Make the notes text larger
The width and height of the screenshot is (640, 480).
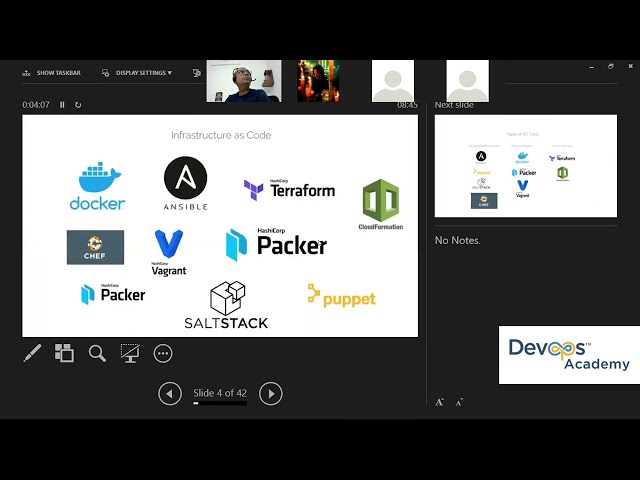pos(439,402)
